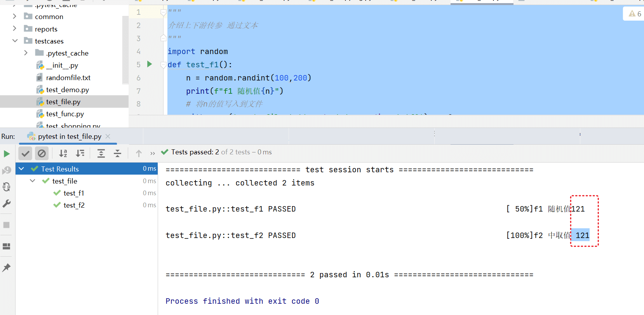Open run configuration wrench settings
Image resolution: width=644 pixels, height=315 pixels.
(x=7, y=204)
